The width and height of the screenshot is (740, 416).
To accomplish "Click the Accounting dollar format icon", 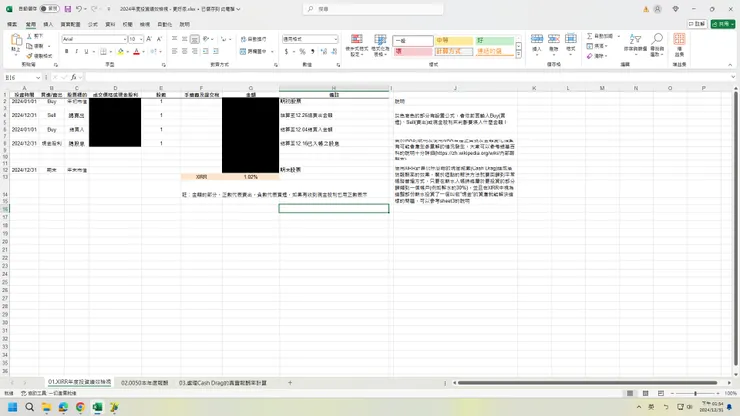I will tap(286, 51).
